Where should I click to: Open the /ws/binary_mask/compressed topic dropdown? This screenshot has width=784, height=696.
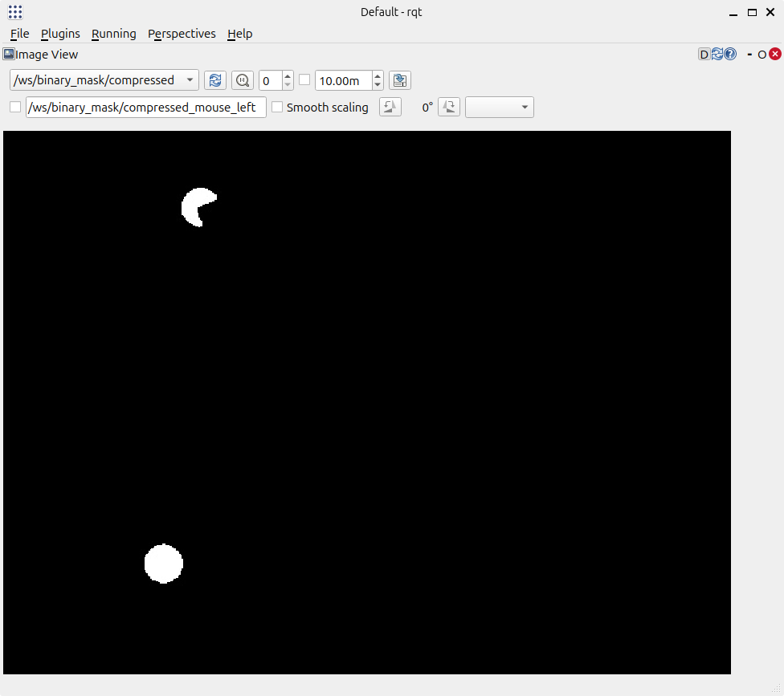(104, 80)
